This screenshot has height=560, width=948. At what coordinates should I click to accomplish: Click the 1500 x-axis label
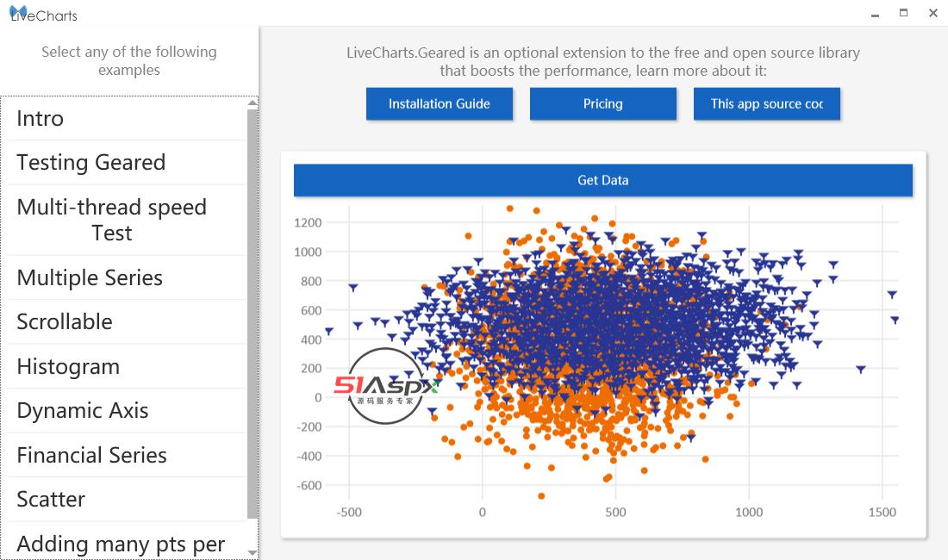click(x=883, y=513)
